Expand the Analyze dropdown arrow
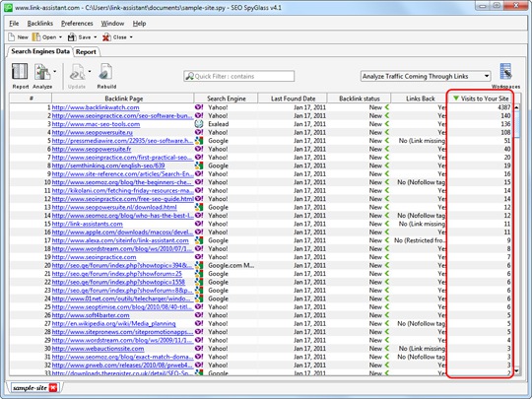The height and width of the screenshot is (399, 532). click(54, 71)
